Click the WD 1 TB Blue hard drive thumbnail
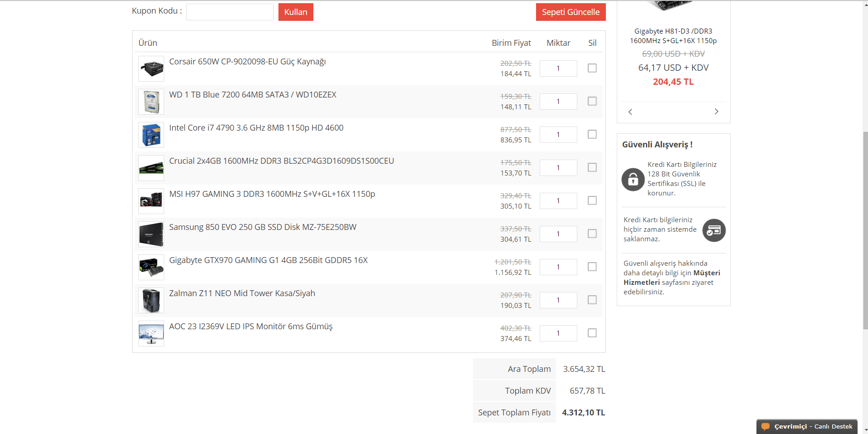The height and width of the screenshot is (434, 868). [x=151, y=102]
